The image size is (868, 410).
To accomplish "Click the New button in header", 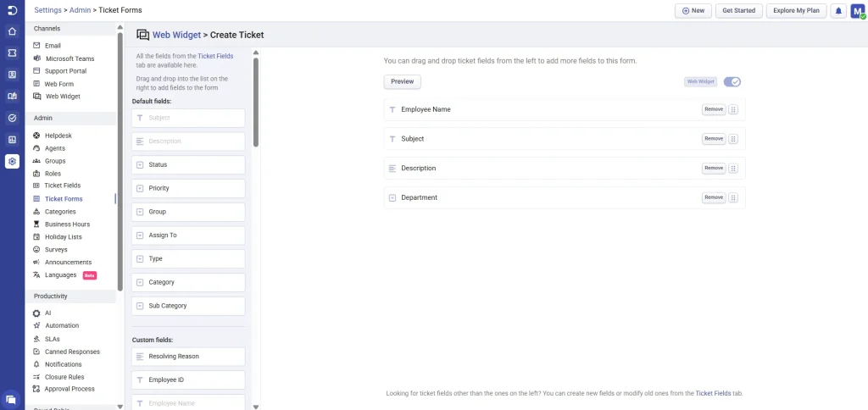I will [x=693, y=11].
